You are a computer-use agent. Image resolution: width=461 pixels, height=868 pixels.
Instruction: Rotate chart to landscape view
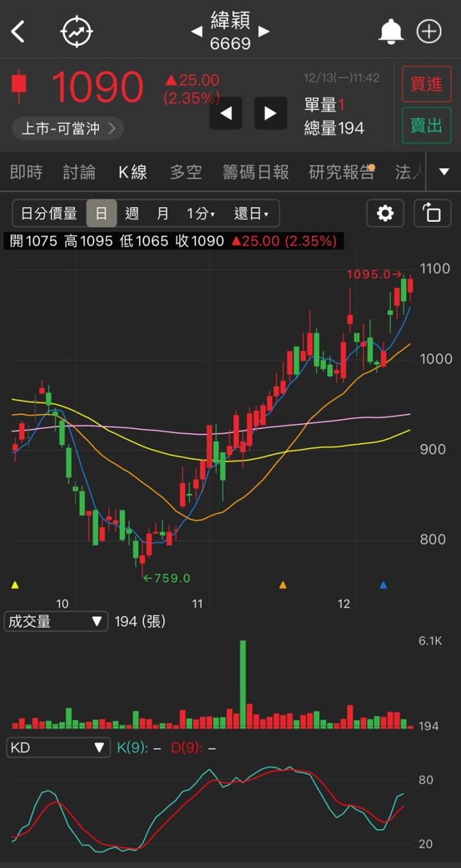(x=433, y=213)
